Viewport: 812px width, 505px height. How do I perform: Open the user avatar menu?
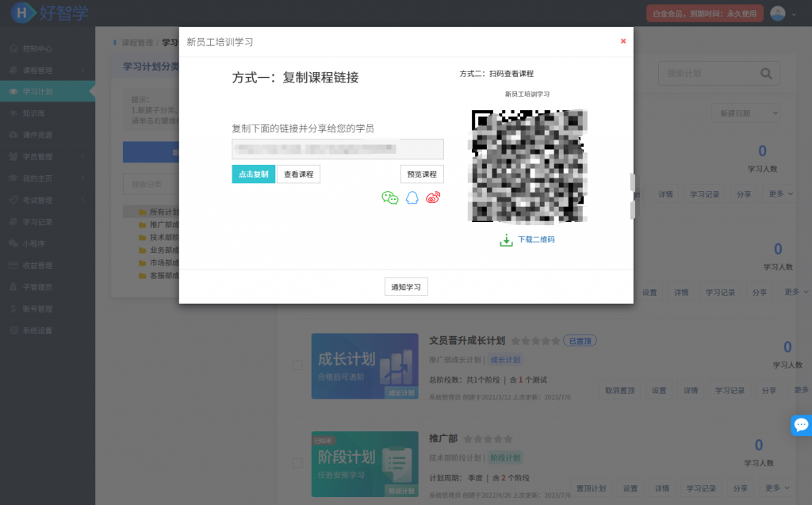(x=777, y=13)
